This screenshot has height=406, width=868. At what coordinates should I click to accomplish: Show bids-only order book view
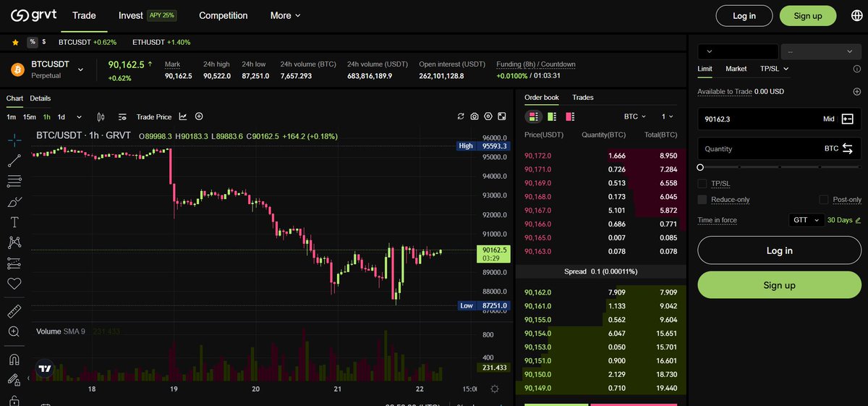click(552, 117)
